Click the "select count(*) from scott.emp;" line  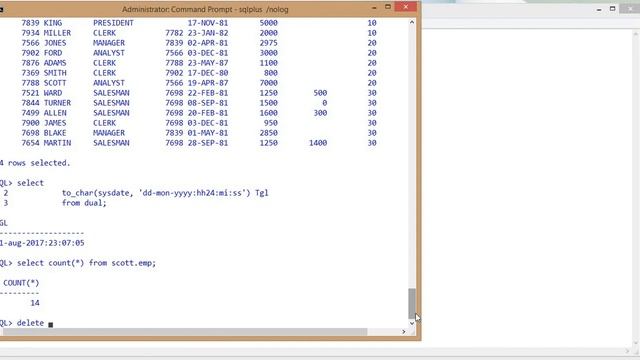[x=87, y=263]
